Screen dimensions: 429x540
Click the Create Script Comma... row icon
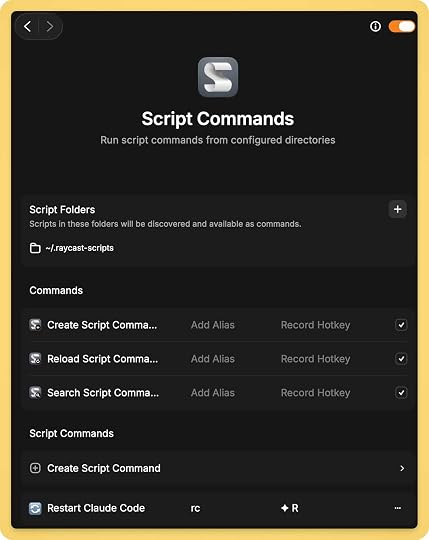tap(35, 325)
